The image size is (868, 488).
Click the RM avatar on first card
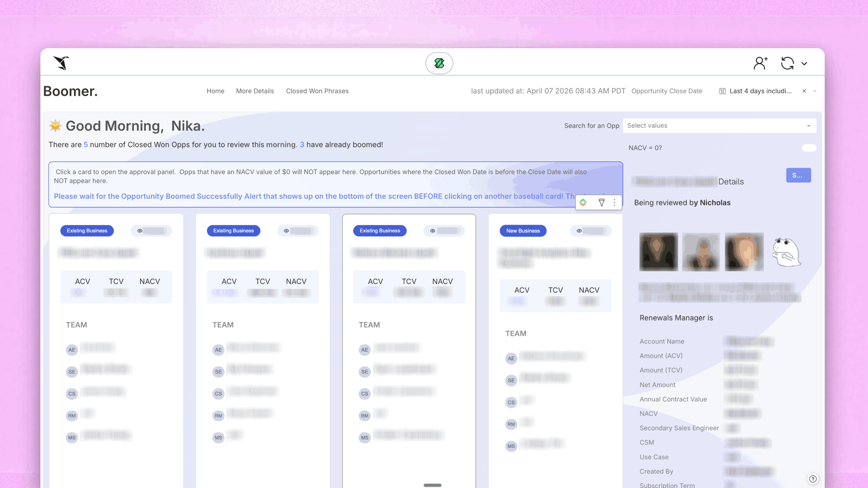tap(72, 416)
